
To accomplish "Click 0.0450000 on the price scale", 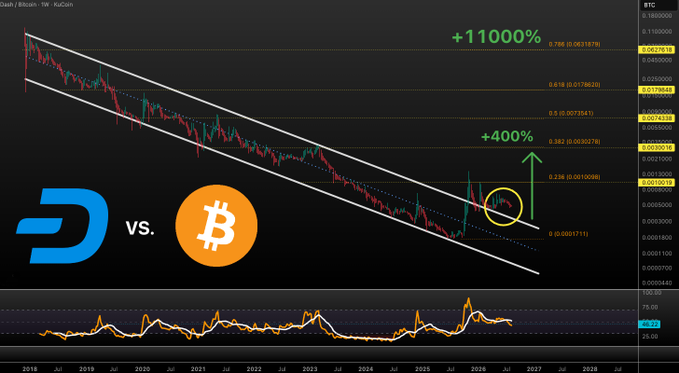I will pos(657,60).
